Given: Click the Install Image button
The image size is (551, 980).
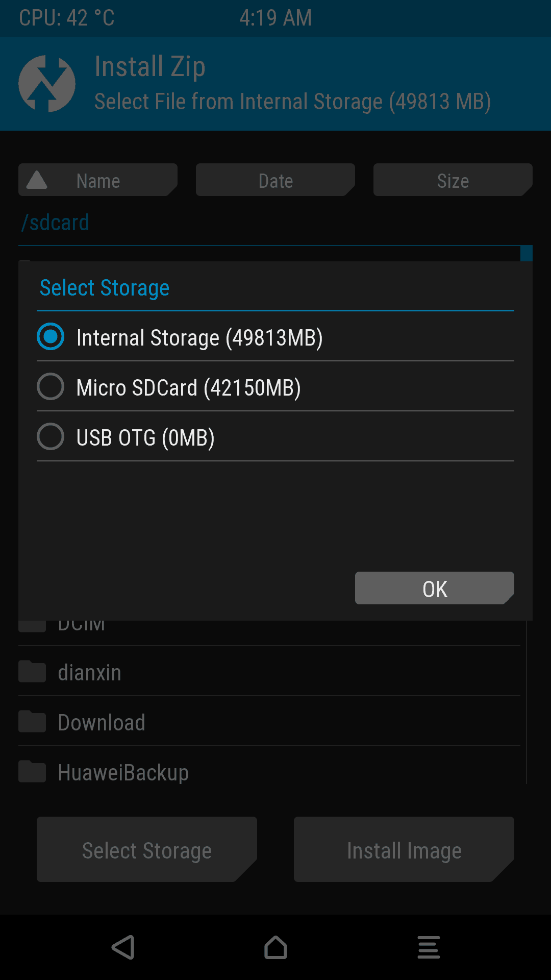Looking at the screenshot, I should [404, 849].
